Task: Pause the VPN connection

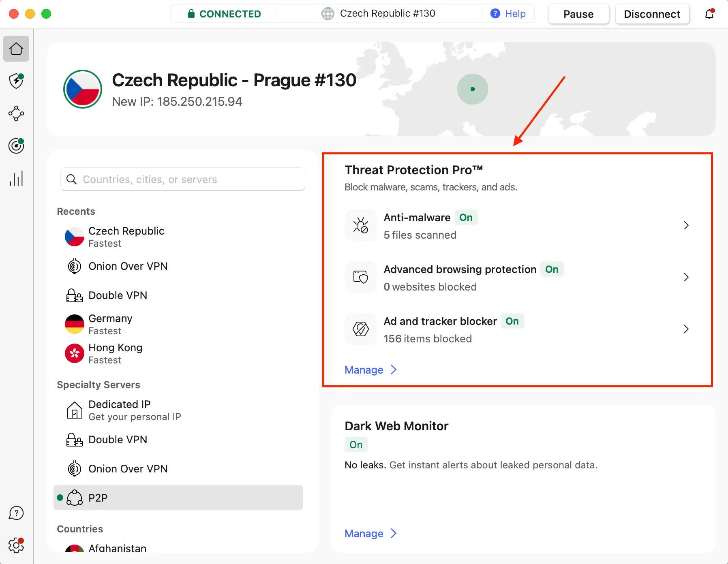Action: pyautogui.click(x=578, y=14)
